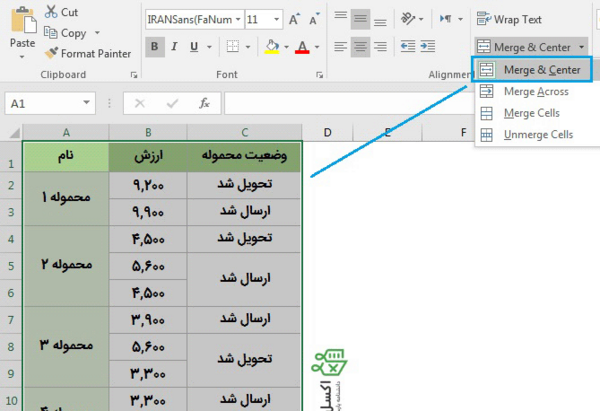Image resolution: width=600 pixels, height=411 pixels.
Task: Click the Paste clipboard icon
Action: (23, 20)
